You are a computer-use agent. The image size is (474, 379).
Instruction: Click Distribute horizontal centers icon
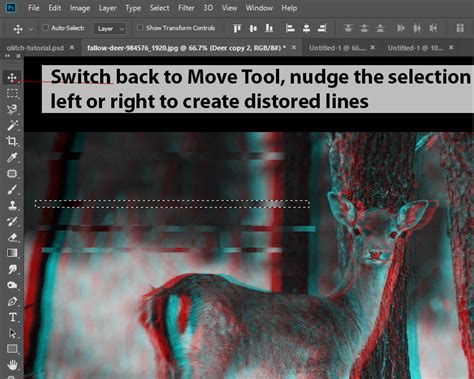(417, 28)
